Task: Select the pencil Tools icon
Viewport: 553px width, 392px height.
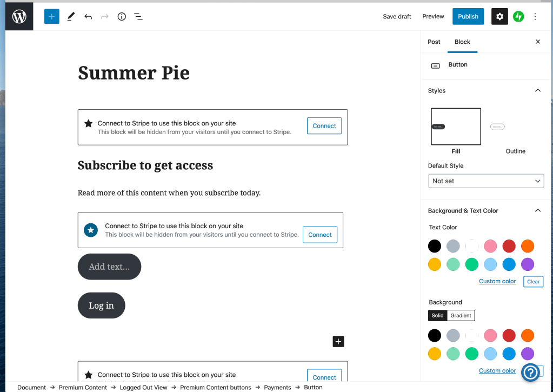Action: (71, 17)
